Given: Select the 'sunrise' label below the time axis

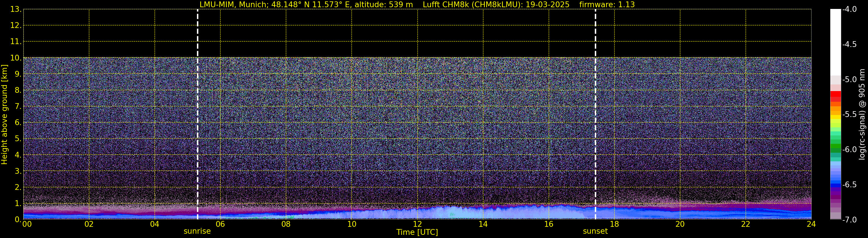Looking at the screenshot, I should point(197,231).
